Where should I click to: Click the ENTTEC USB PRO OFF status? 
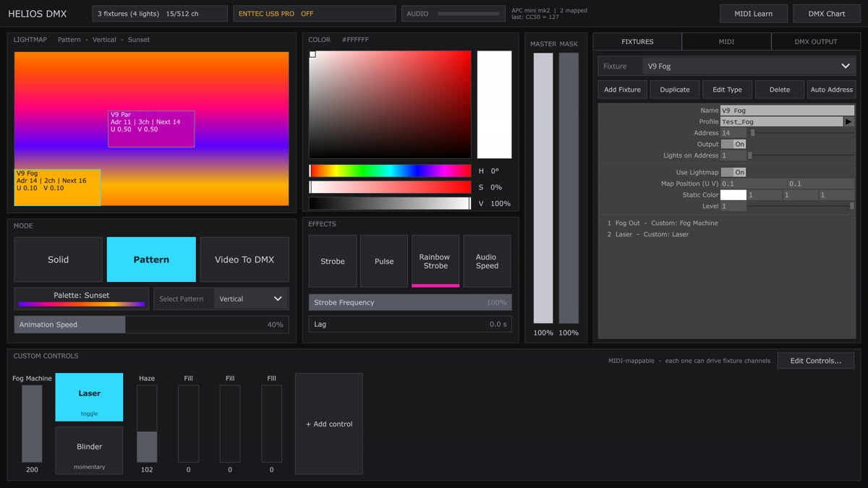[314, 14]
